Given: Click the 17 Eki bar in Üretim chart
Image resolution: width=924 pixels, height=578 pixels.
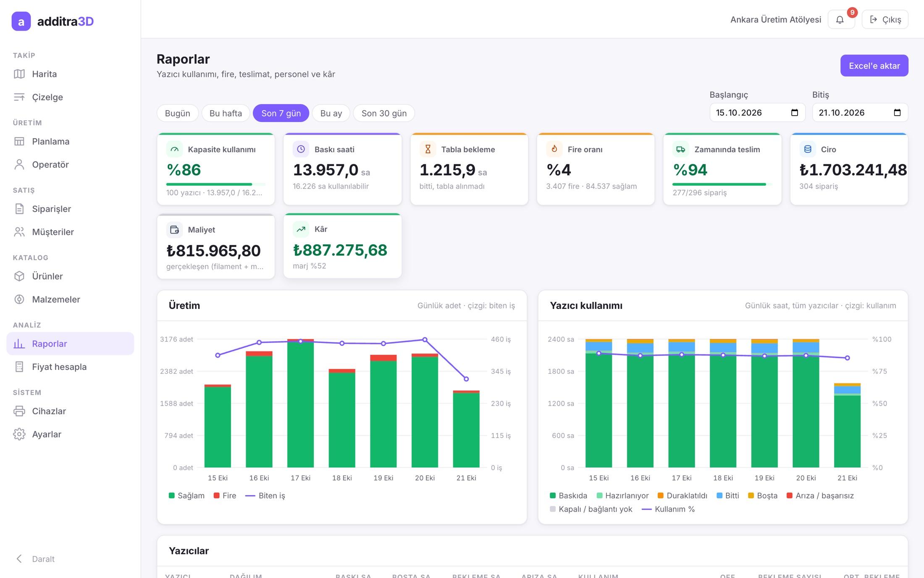Looking at the screenshot, I should pos(301,403).
